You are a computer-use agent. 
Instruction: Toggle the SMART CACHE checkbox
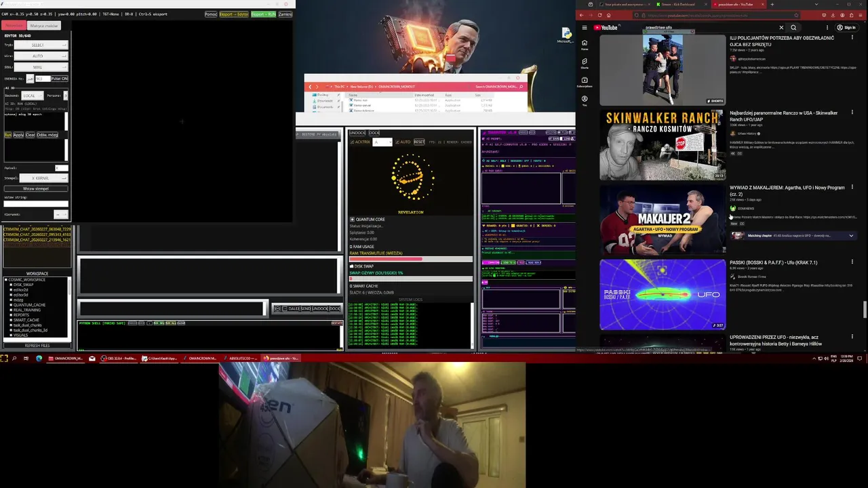pyautogui.click(x=352, y=286)
